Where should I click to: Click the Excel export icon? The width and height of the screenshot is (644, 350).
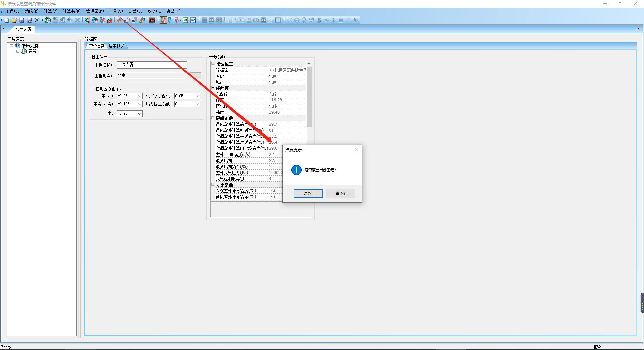(185, 20)
